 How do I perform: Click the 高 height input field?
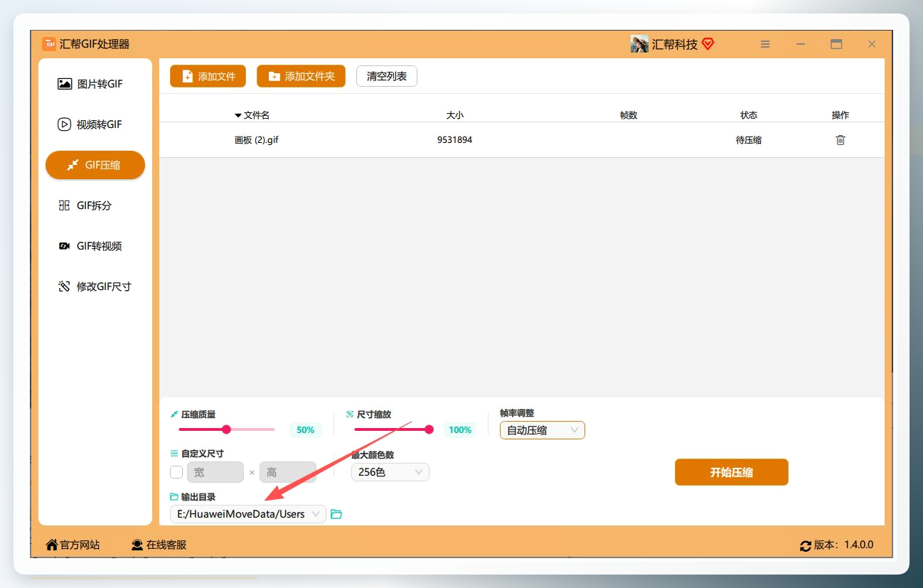tap(287, 472)
